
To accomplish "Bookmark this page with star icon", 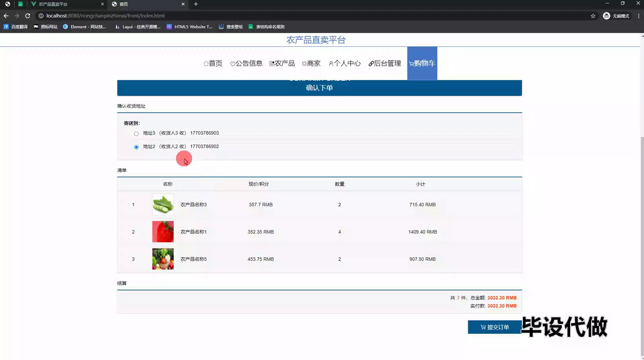I will pyautogui.click(x=593, y=16).
